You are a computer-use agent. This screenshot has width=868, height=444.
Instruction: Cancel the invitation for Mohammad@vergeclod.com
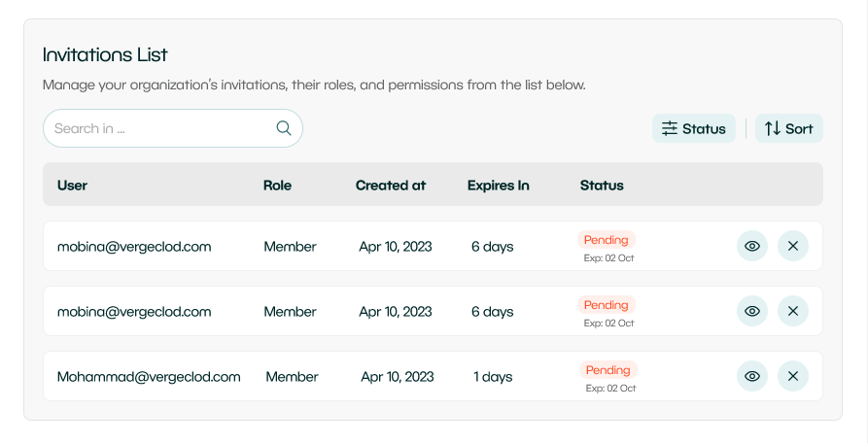click(793, 376)
